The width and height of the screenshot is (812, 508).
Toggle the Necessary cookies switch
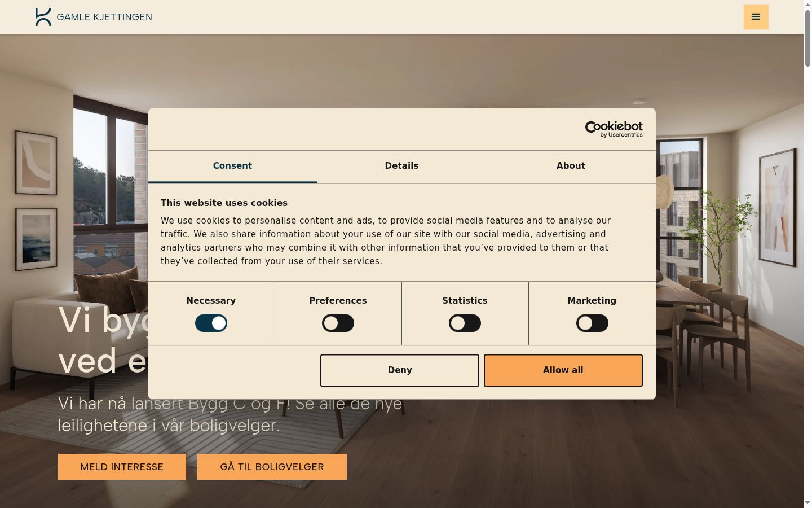click(x=211, y=323)
